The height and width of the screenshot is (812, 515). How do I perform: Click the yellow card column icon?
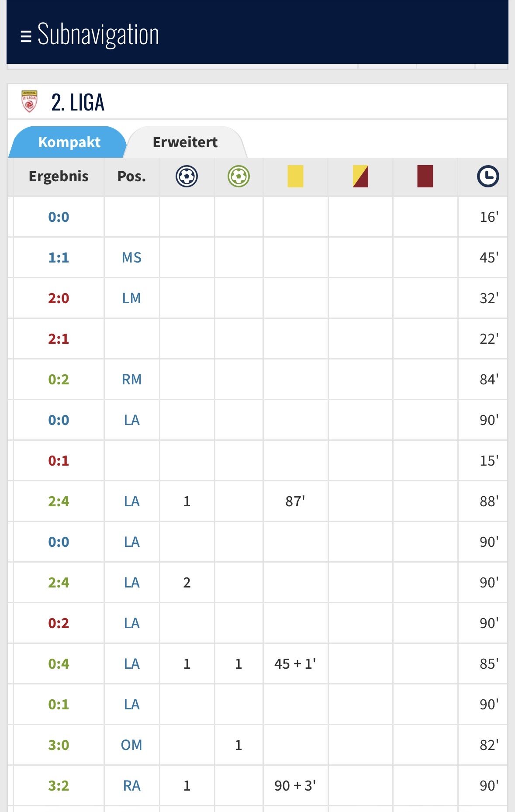pyautogui.click(x=295, y=176)
